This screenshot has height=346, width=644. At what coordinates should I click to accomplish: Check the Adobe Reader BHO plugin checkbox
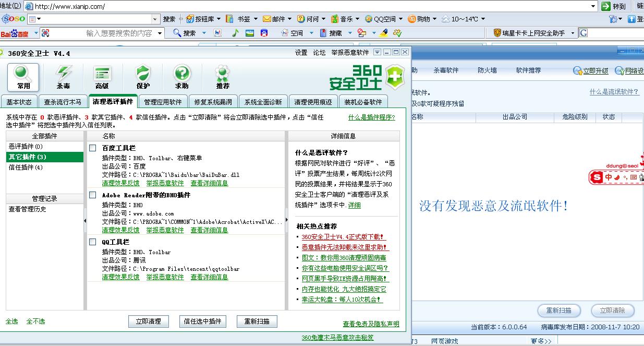(92, 195)
